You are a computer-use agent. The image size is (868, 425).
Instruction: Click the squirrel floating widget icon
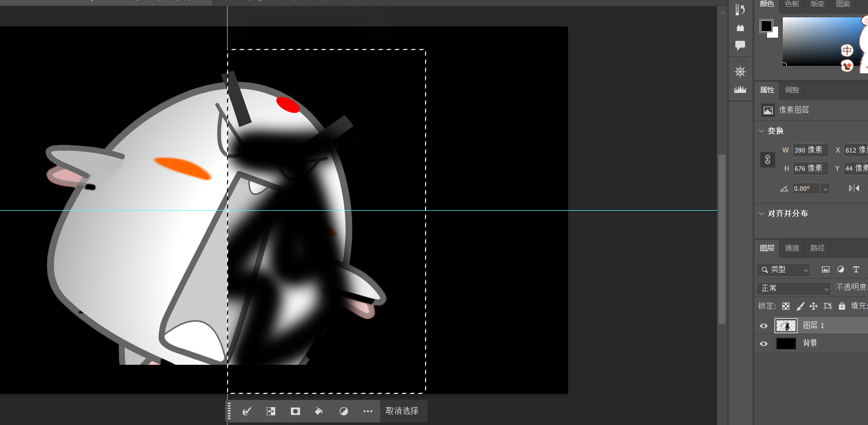tap(847, 66)
